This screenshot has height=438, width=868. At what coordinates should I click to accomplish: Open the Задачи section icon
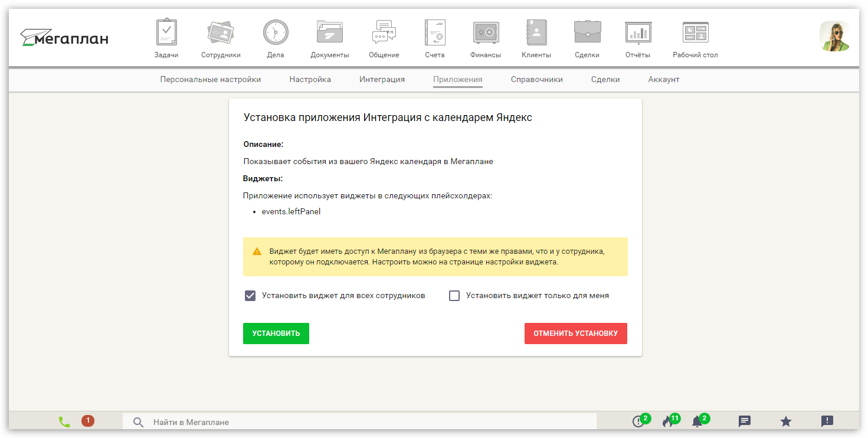point(166,32)
